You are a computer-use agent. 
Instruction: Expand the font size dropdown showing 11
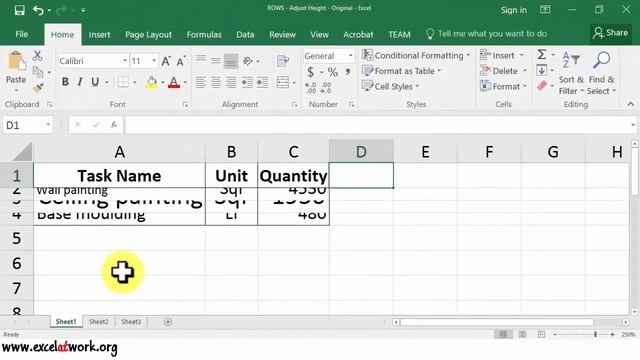click(154, 61)
